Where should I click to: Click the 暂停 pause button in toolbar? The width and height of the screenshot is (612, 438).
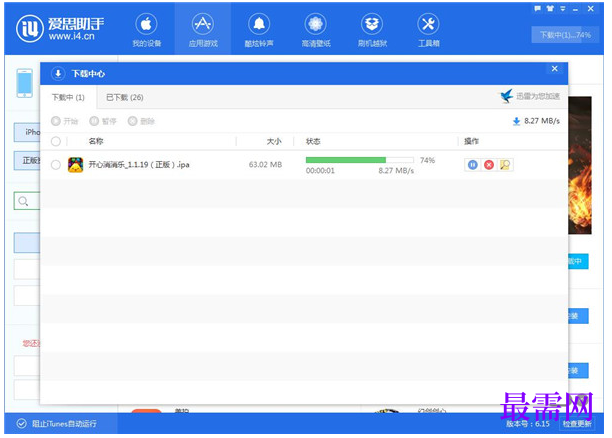tap(103, 121)
